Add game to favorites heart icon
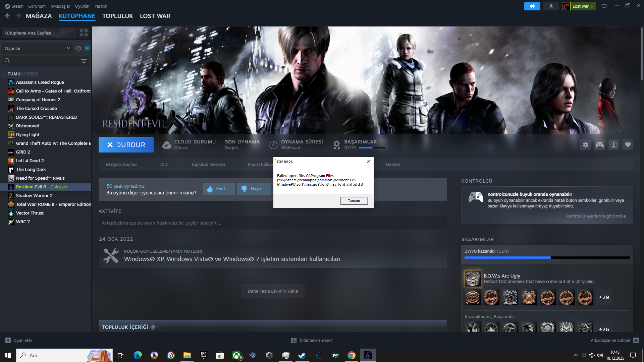Viewport: 644px width, 362px height. click(x=628, y=145)
